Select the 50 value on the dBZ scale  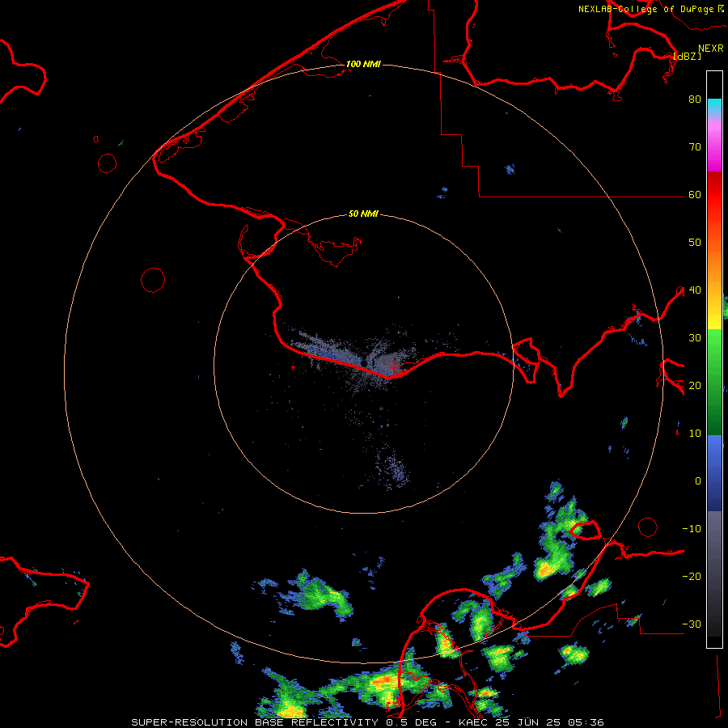(x=695, y=243)
